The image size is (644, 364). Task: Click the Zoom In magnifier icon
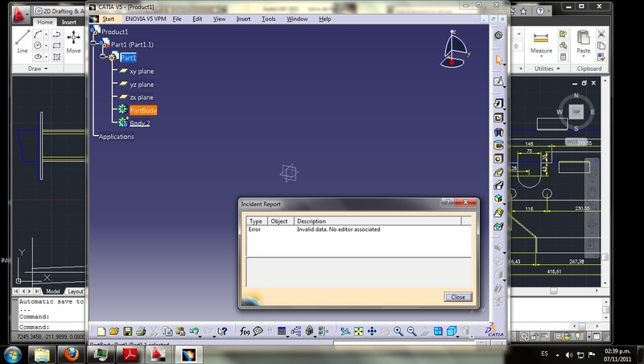tap(398, 331)
